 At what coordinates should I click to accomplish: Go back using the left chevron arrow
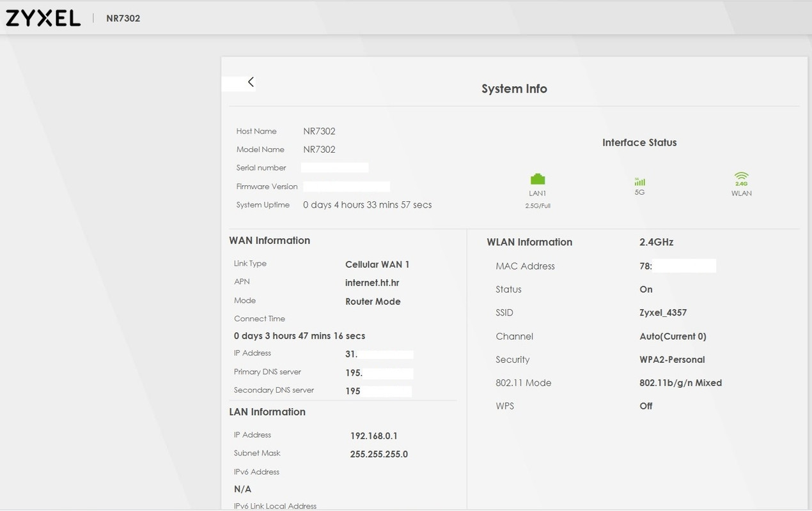251,82
